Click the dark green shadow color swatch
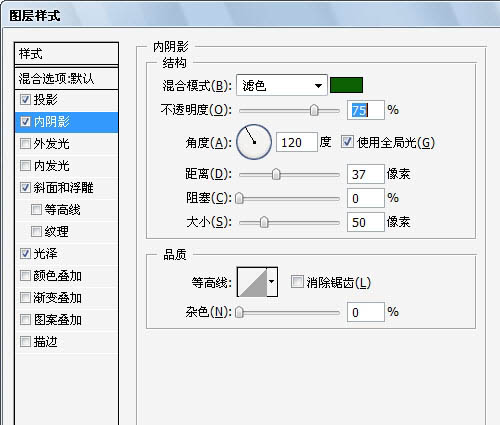The image size is (500, 425). coord(346,85)
